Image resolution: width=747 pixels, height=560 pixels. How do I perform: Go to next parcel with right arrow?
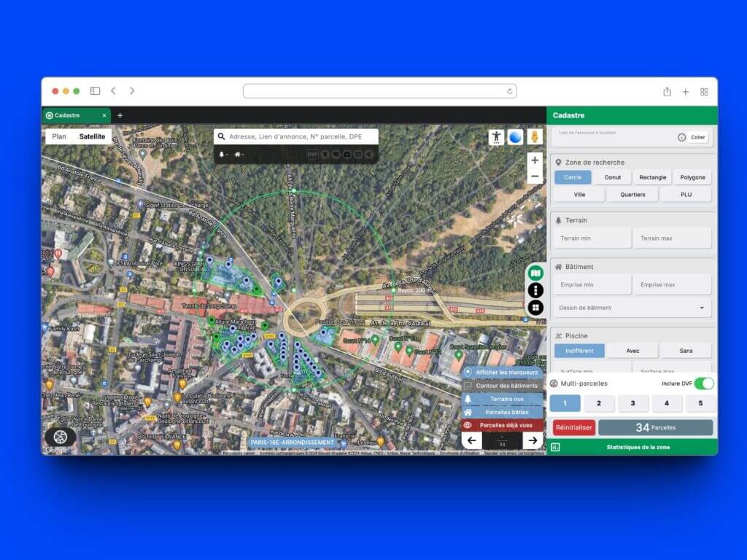click(533, 440)
